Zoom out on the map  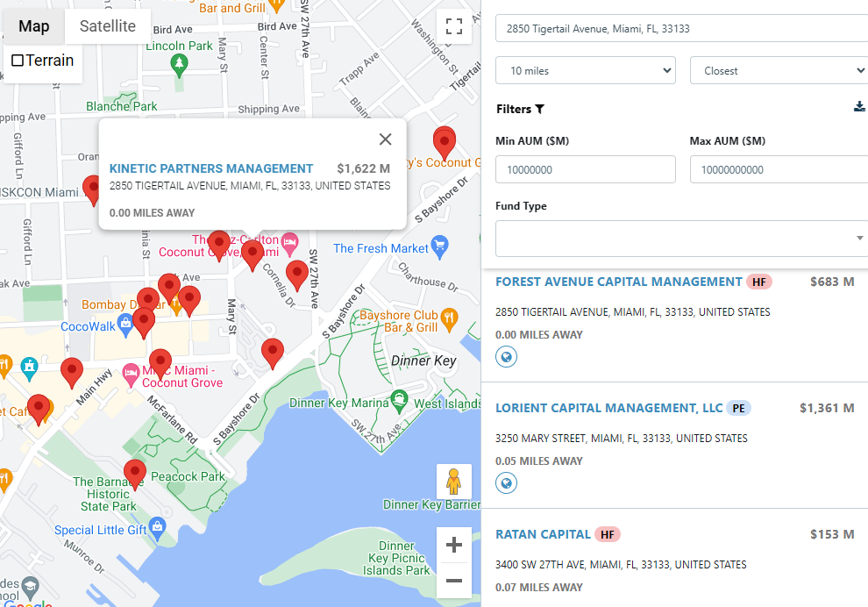click(453, 581)
